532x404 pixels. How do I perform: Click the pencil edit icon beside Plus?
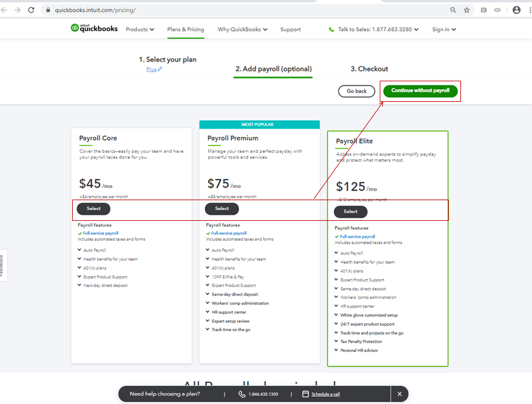tap(160, 69)
